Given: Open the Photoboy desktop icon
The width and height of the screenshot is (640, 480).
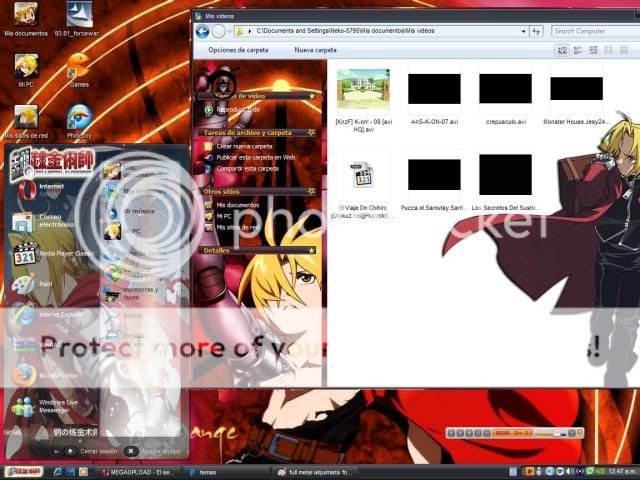Looking at the screenshot, I should [79, 122].
